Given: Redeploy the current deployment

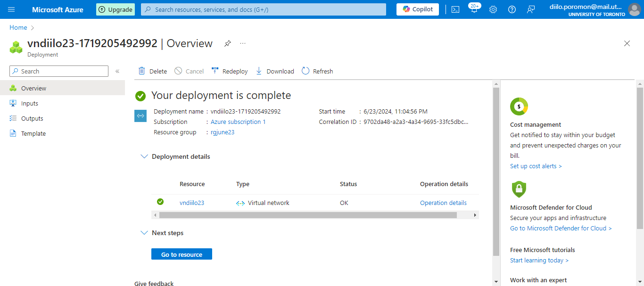Looking at the screenshot, I should (230, 71).
